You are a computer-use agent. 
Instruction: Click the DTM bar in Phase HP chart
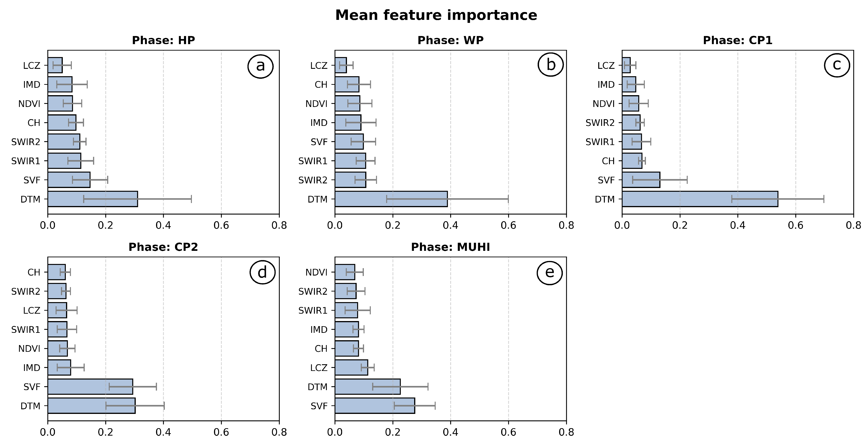coord(93,199)
